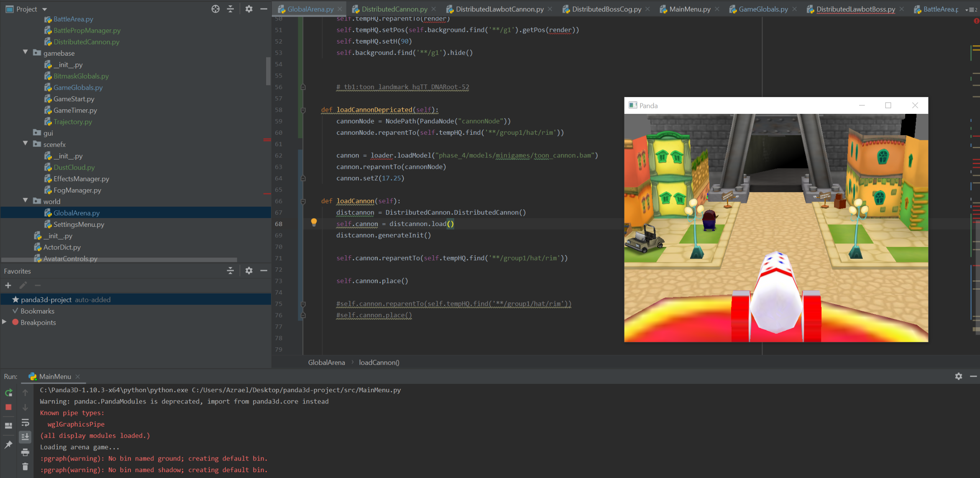This screenshot has height=478, width=980.
Task: Collapse the world folder
Action: 26,201
